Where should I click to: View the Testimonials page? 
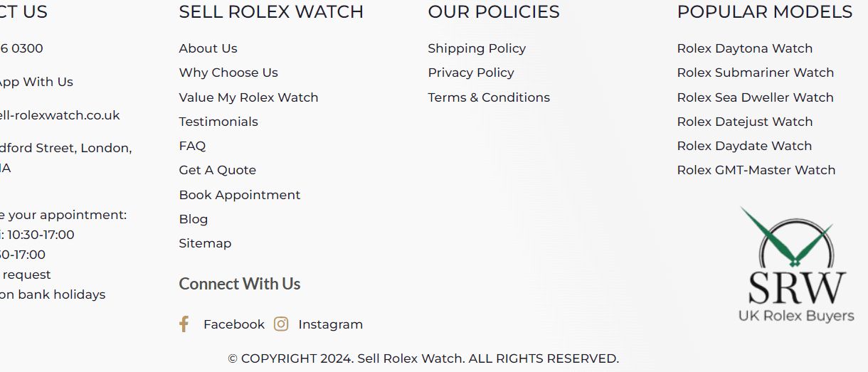(218, 122)
